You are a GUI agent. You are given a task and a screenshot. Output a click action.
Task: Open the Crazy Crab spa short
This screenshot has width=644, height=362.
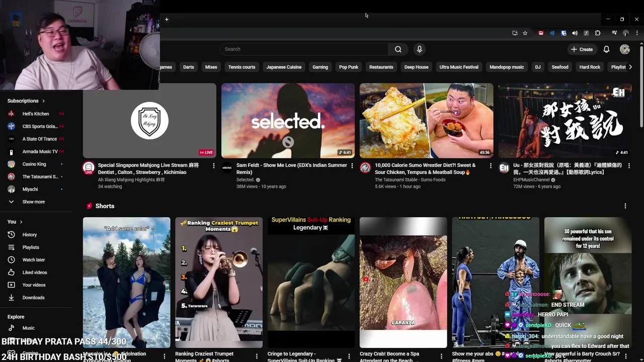click(x=404, y=283)
